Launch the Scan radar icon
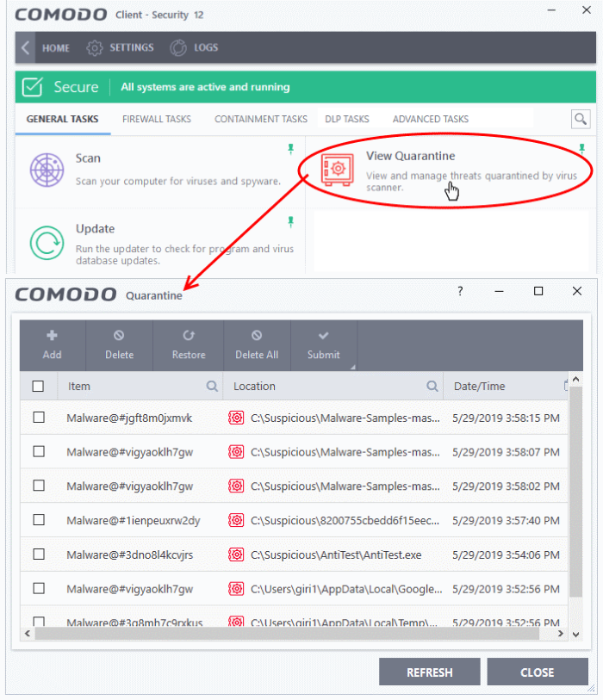The width and height of the screenshot is (603, 700). point(47,170)
